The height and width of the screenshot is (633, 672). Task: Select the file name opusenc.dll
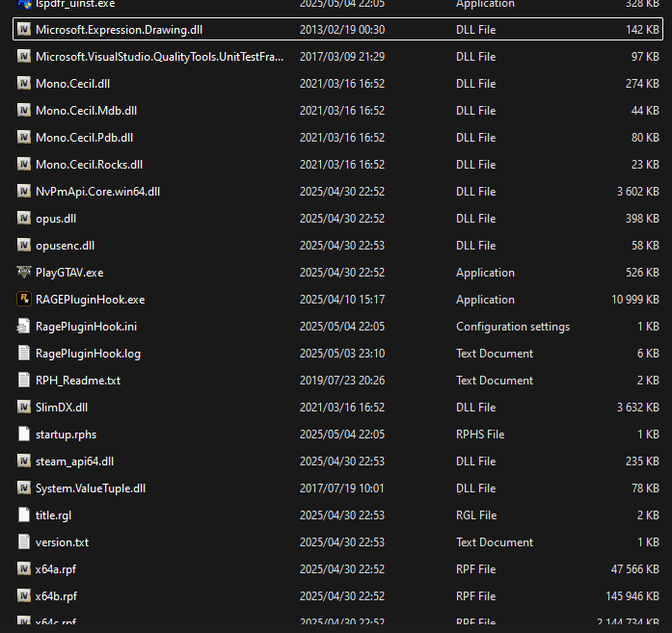tap(65, 246)
